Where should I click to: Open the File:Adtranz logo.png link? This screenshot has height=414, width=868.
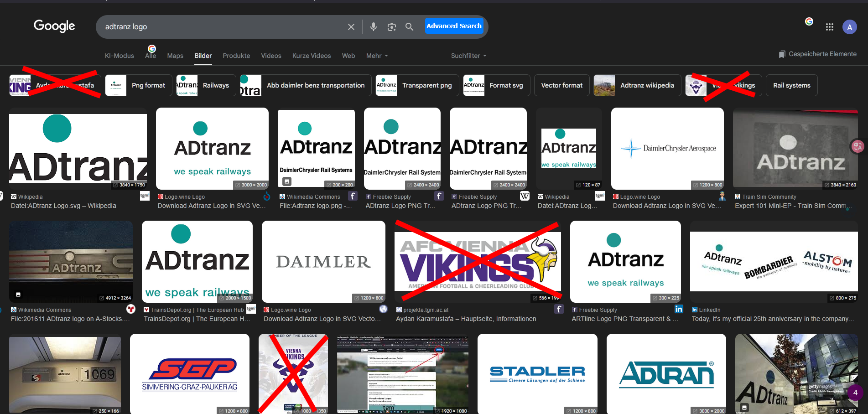316,206
